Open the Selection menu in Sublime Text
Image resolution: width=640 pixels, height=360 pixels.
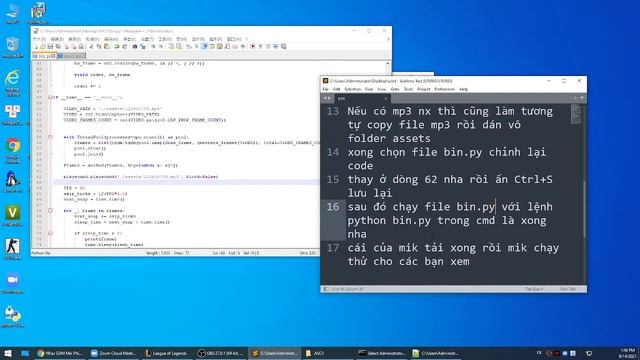(x=353, y=89)
